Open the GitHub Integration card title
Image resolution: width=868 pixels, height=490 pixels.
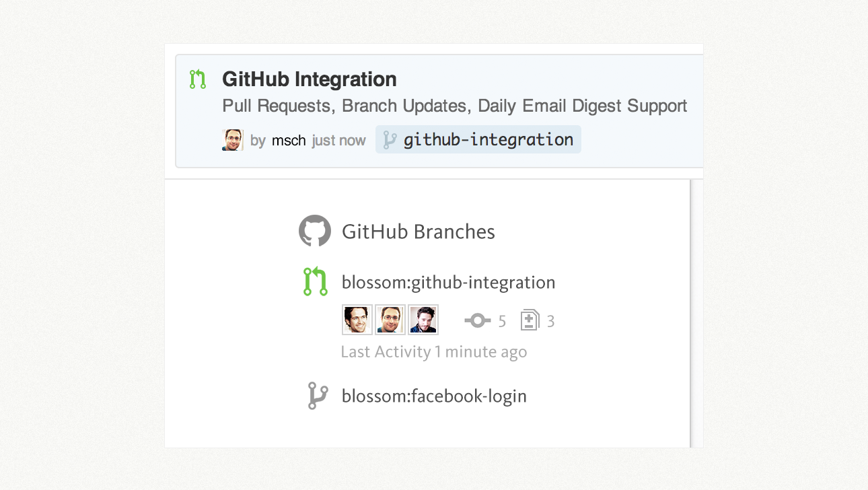(310, 79)
